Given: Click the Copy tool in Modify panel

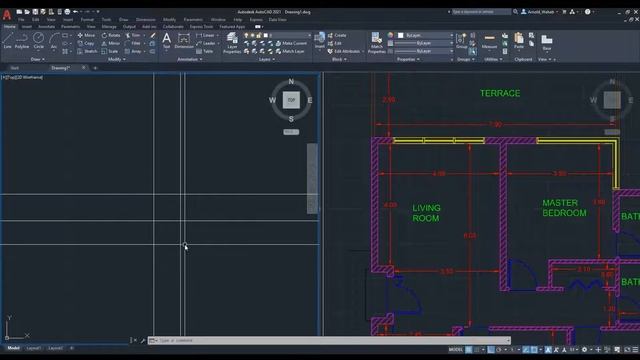Looking at the screenshot, I should pyautogui.click(x=86, y=43).
